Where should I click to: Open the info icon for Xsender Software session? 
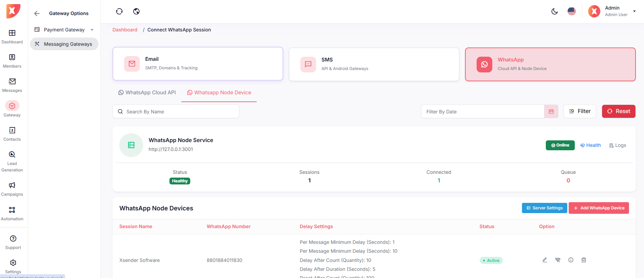coord(571,260)
